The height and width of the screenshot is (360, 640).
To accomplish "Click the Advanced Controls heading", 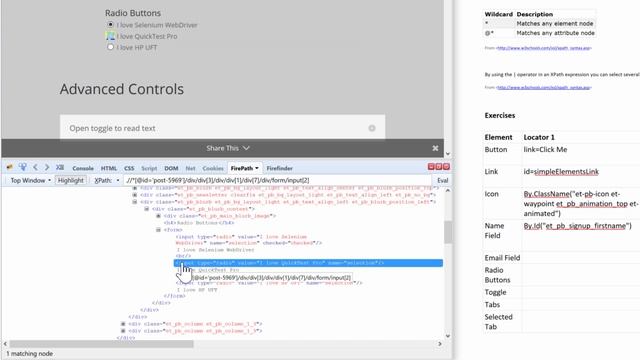I will [122, 89].
